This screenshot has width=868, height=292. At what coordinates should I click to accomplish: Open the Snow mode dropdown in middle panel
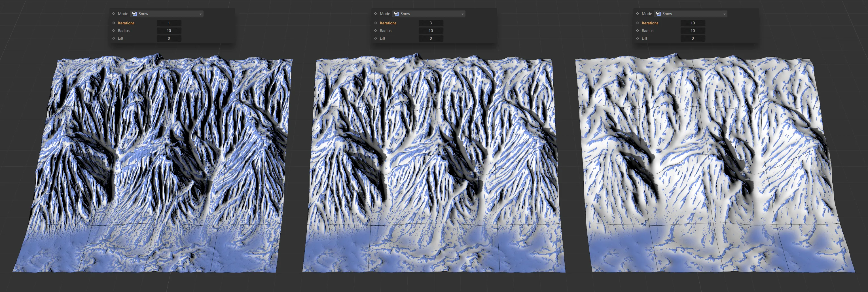click(x=463, y=14)
